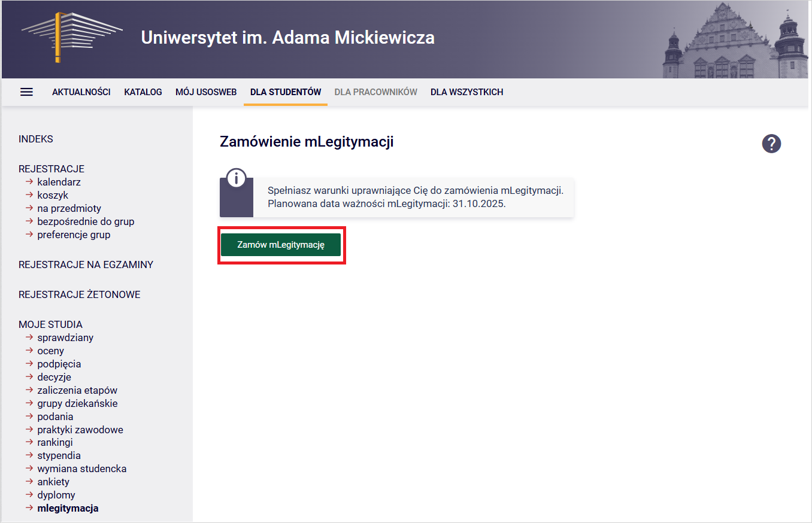Click the help question mark icon
Image resolution: width=812 pixels, height=523 pixels.
point(771,144)
